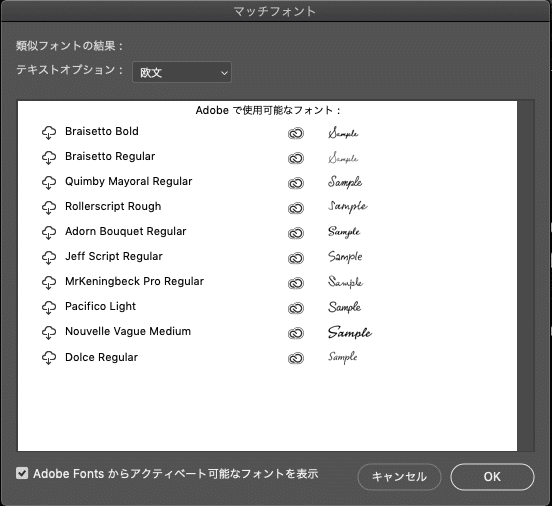
Task: Click the Braisetto Bold sample preview
Action: [x=343, y=133]
